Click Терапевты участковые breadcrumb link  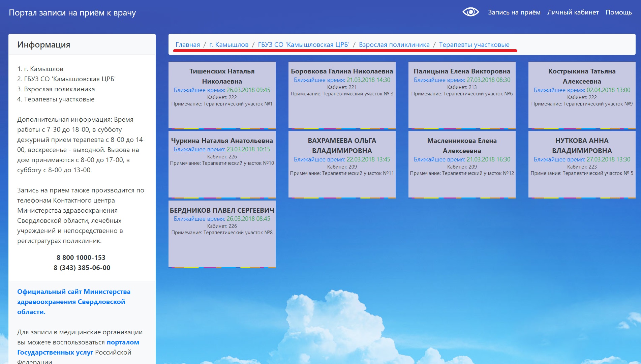(474, 44)
